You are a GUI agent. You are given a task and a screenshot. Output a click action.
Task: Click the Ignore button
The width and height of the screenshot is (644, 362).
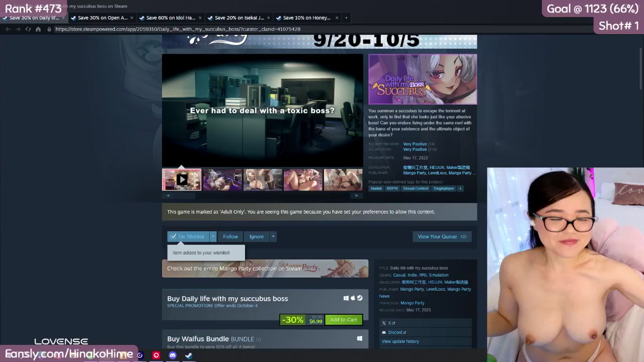click(257, 237)
